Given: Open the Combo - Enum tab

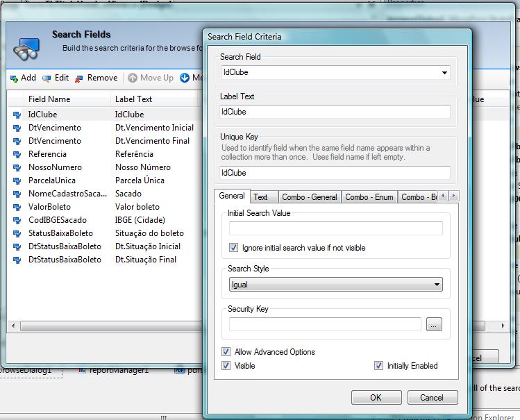Looking at the screenshot, I should tap(369, 197).
